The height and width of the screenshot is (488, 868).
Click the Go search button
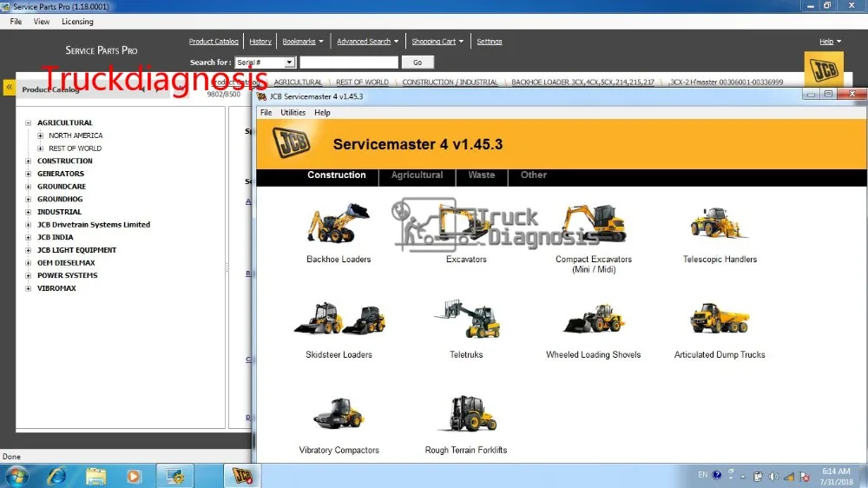(418, 63)
